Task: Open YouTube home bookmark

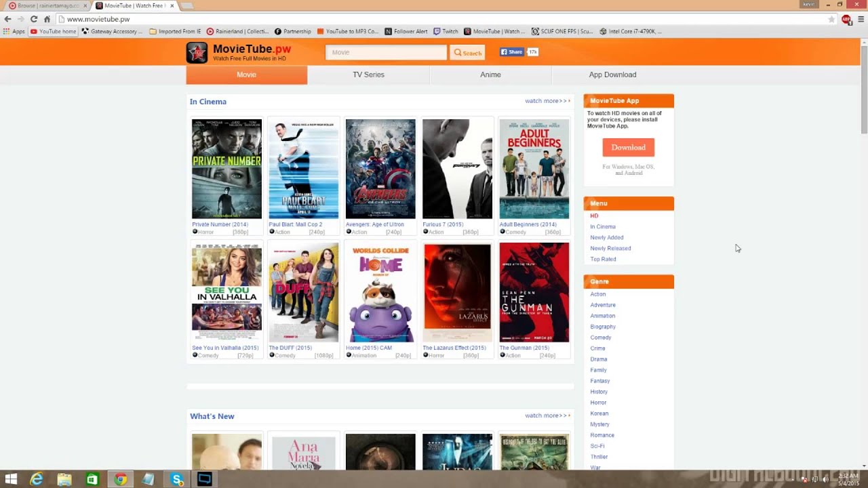Action: pyautogui.click(x=54, y=31)
